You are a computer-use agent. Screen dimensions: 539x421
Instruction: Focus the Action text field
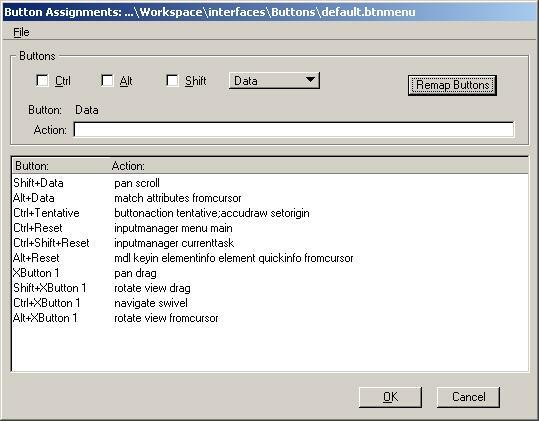[x=294, y=130]
